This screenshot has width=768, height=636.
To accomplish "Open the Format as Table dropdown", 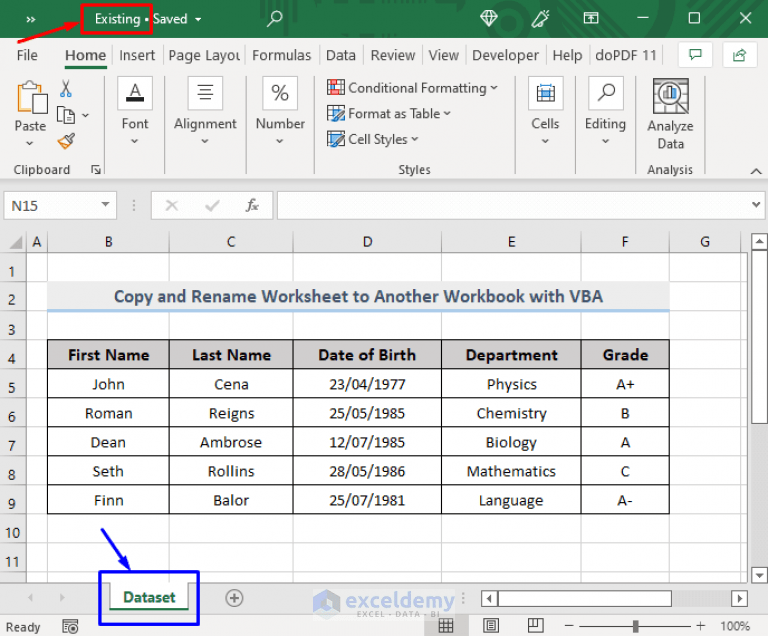I will (389, 114).
